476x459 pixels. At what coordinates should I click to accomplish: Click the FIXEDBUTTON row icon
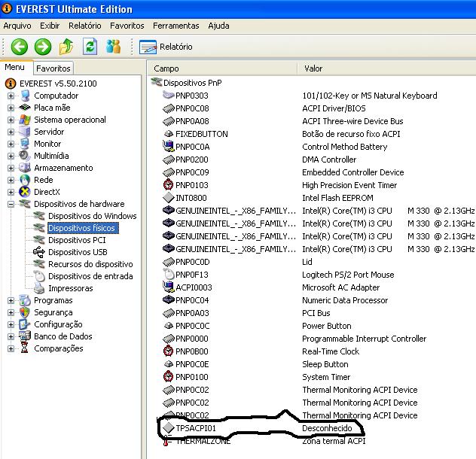click(x=168, y=134)
